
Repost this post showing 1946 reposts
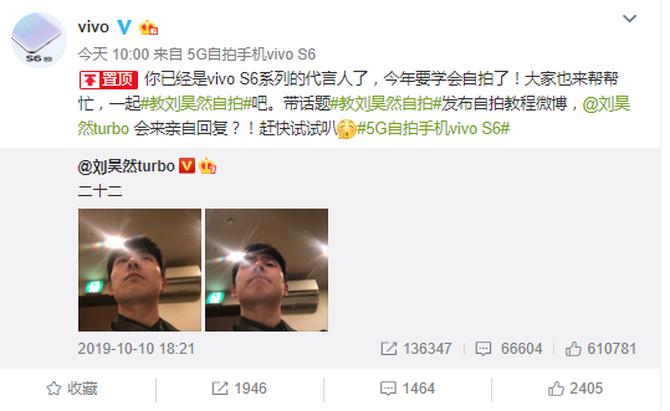tap(239, 388)
